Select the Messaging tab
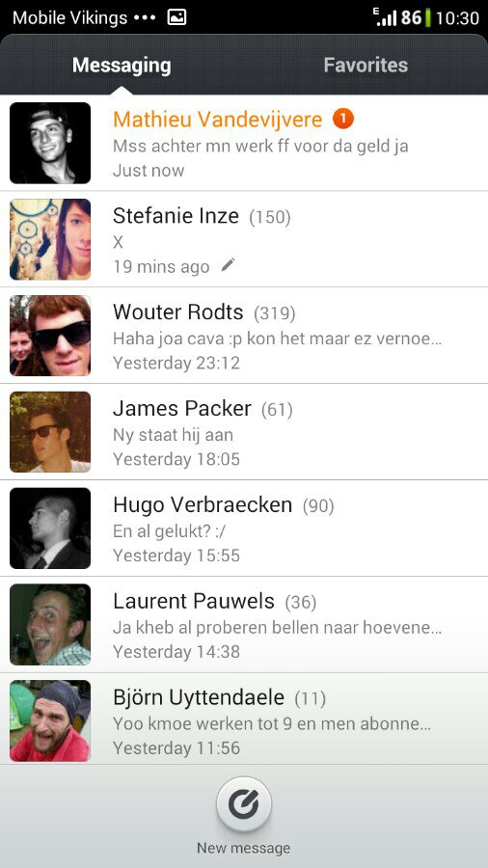The image size is (488, 868). tap(122, 65)
